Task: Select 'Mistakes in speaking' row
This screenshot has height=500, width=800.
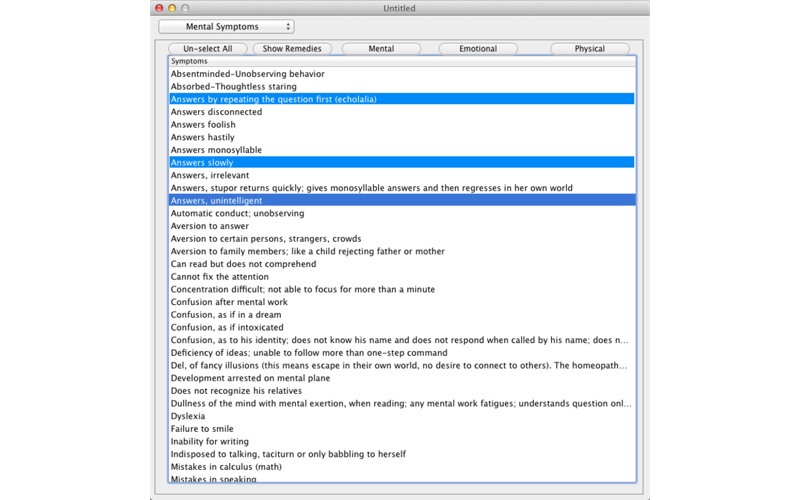Action: [402, 478]
